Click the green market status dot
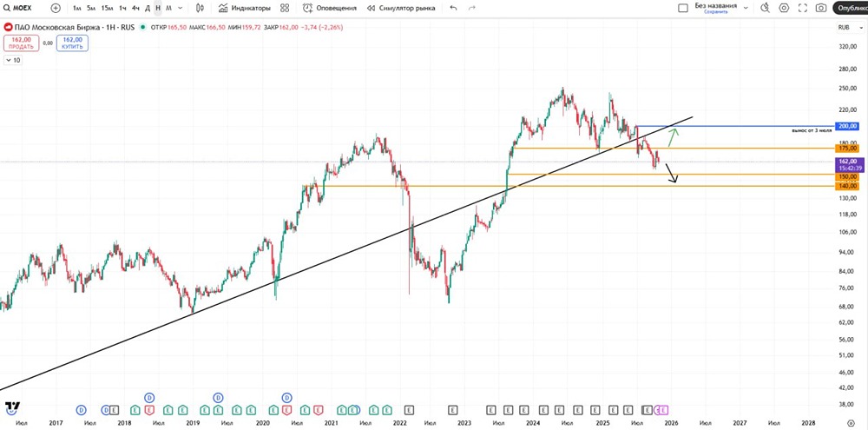The width and height of the screenshot is (868, 430). pyautogui.click(x=143, y=27)
